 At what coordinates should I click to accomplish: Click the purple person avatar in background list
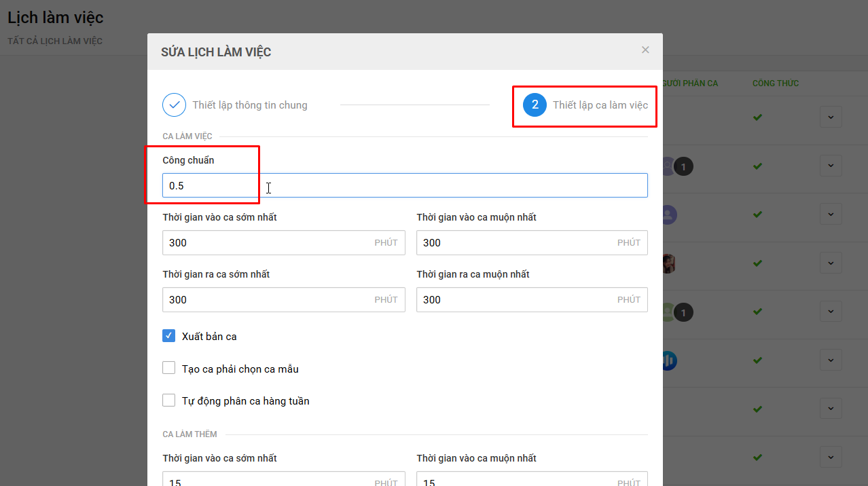pyautogui.click(x=668, y=215)
